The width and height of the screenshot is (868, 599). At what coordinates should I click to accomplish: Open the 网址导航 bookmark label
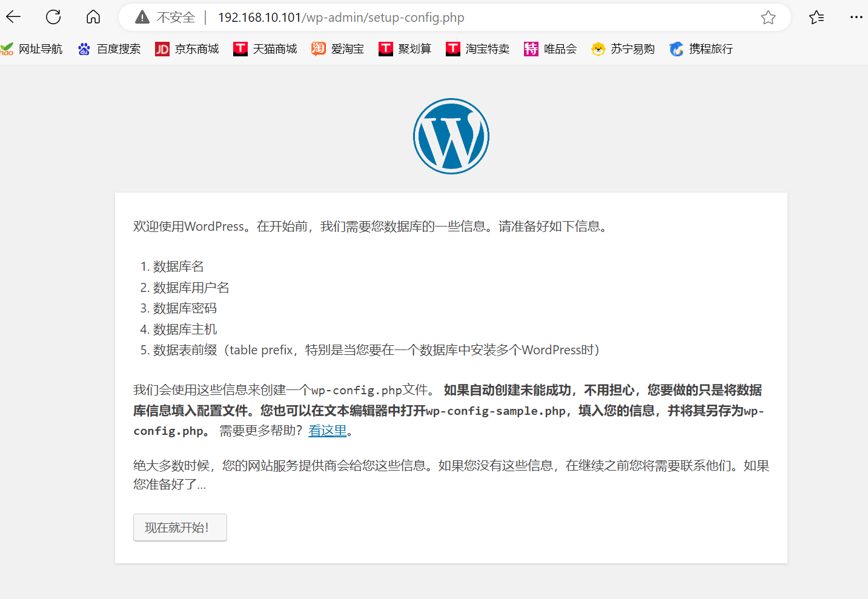[x=41, y=49]
